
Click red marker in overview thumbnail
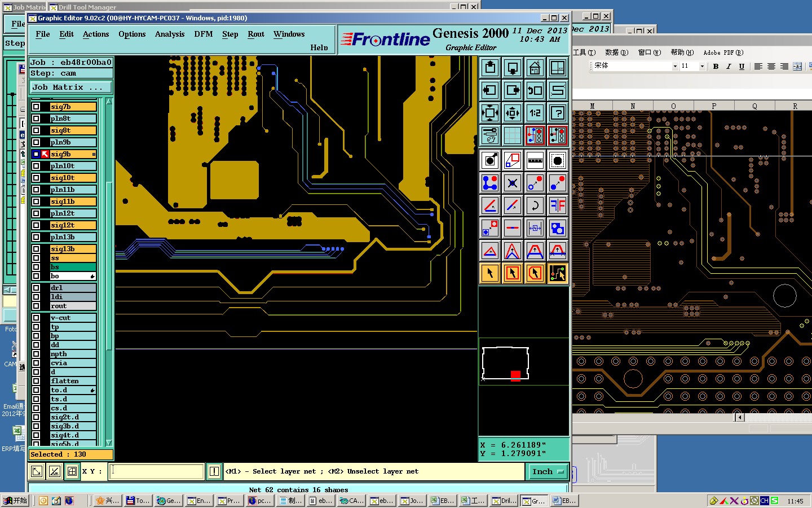pos(515,376)
